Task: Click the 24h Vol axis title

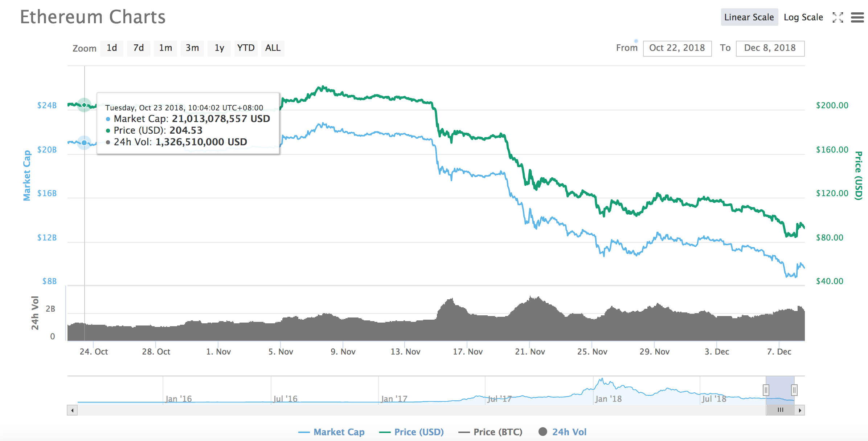Action: [35, 313]
